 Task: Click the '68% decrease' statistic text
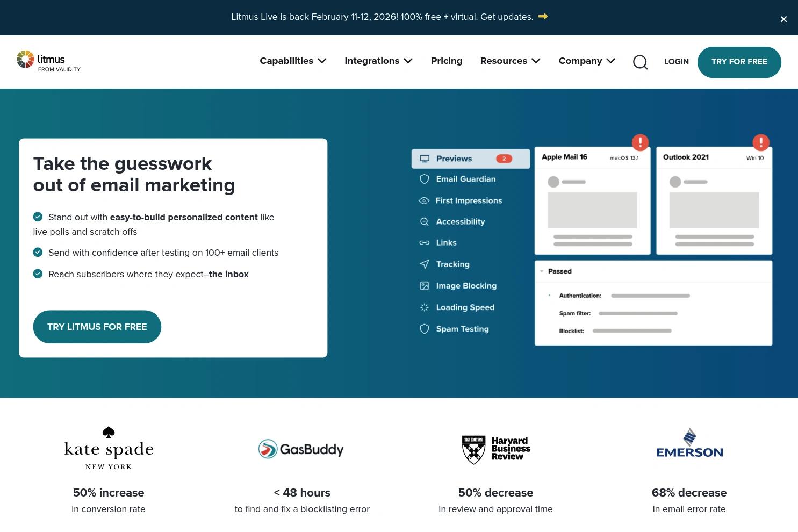coord(689,493)
